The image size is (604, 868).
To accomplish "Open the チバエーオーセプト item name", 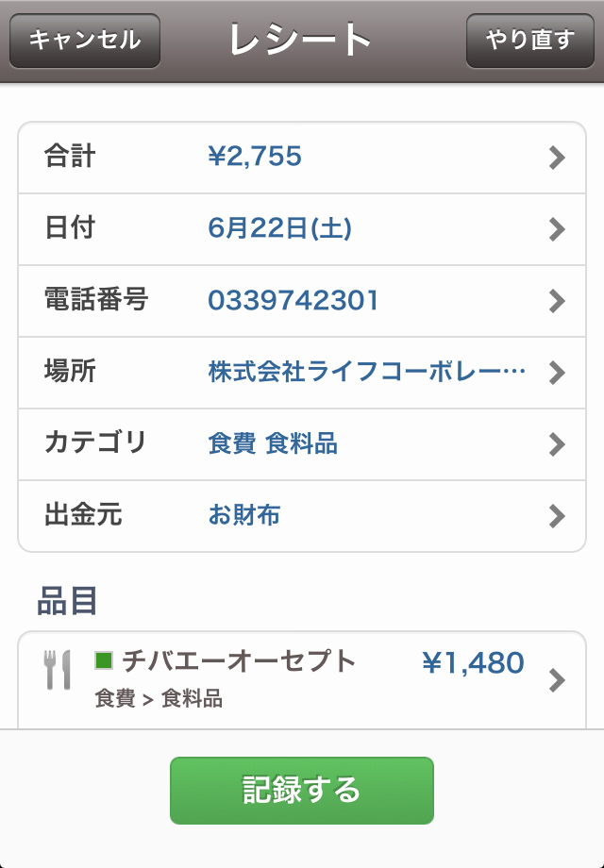I will [x=239, y=661].
